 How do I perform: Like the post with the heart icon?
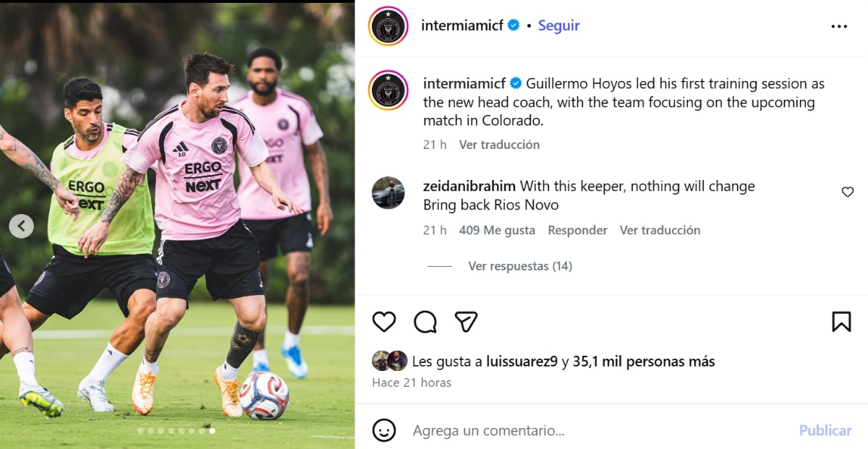pos(384,322)
